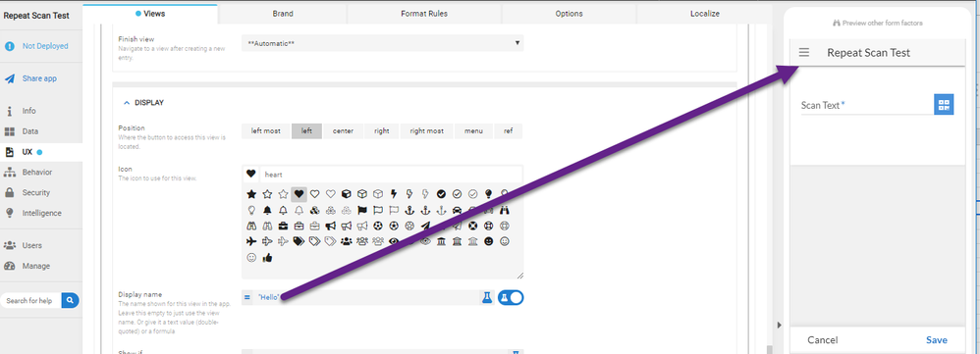Pick the filled life ring icon
980x354 pixels.
[473, 226]
